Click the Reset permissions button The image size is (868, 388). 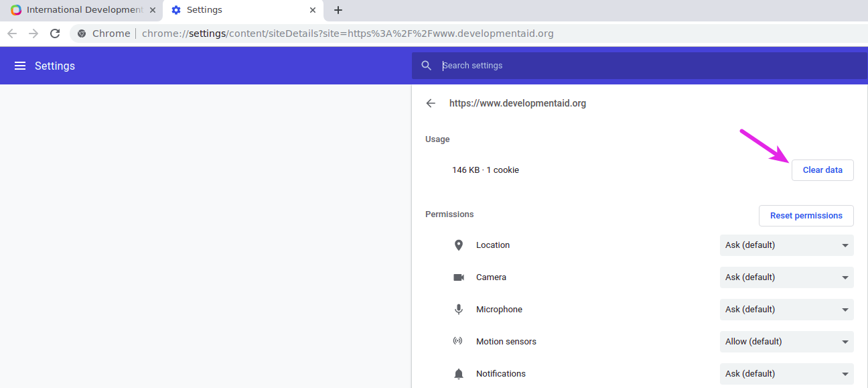[x=806, y=216]
